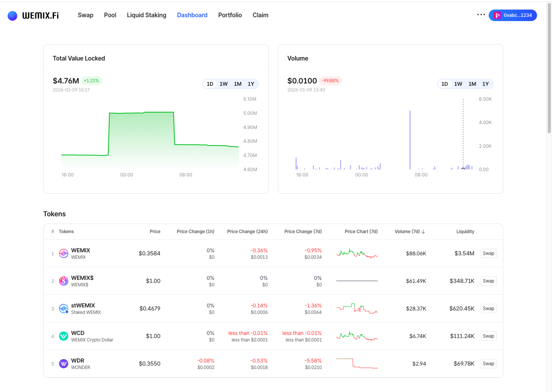Click the Volume (7d) sort arrow

423,232
